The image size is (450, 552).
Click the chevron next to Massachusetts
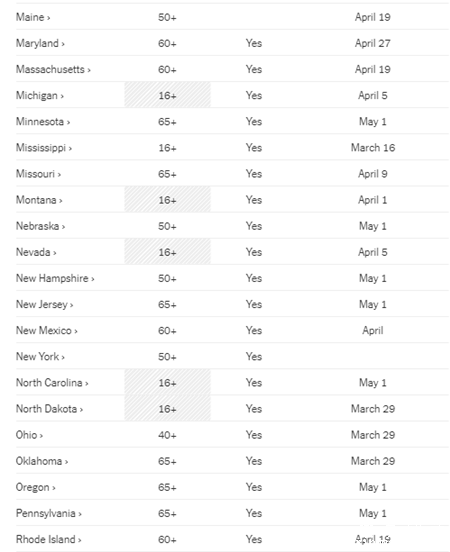tap(89, 70)
